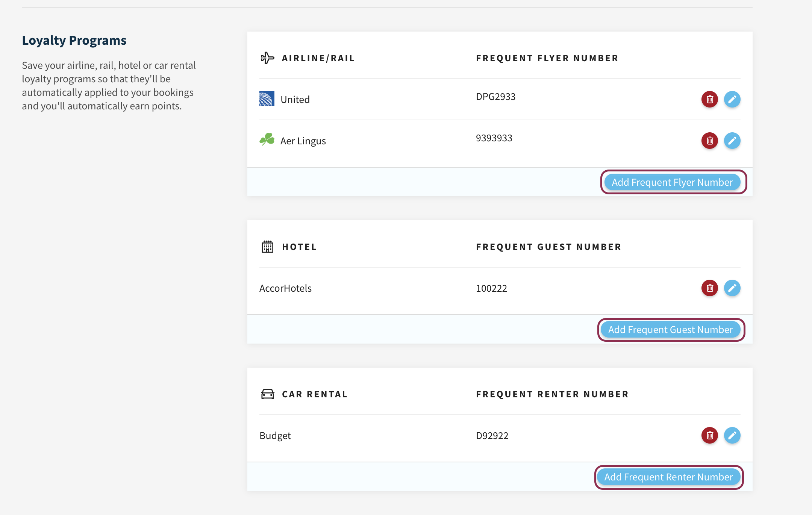Edit the AccorHotels guest number
The width and height of the screenshot is (812, 515).
click(732, 288)
